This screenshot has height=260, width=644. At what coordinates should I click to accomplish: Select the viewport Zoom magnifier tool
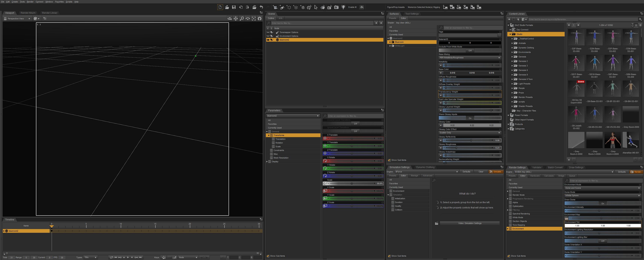pos(242,19)
